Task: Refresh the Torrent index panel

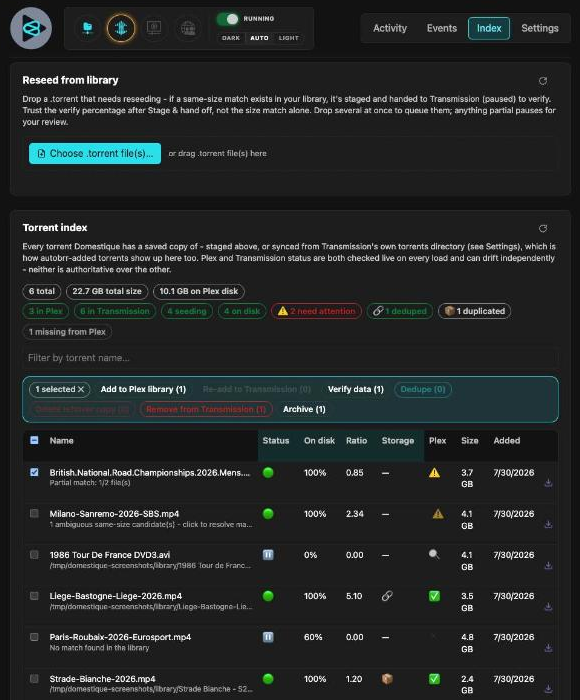Action: coord(543,229)
